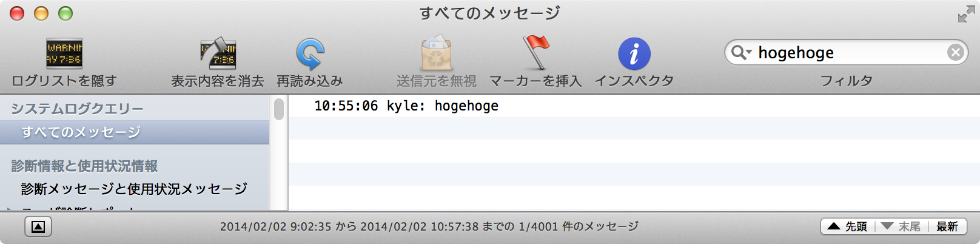Viewport: 980px width, 244px height.
Task: Click the システムログクエリー section header
Action: click(77, 109)
